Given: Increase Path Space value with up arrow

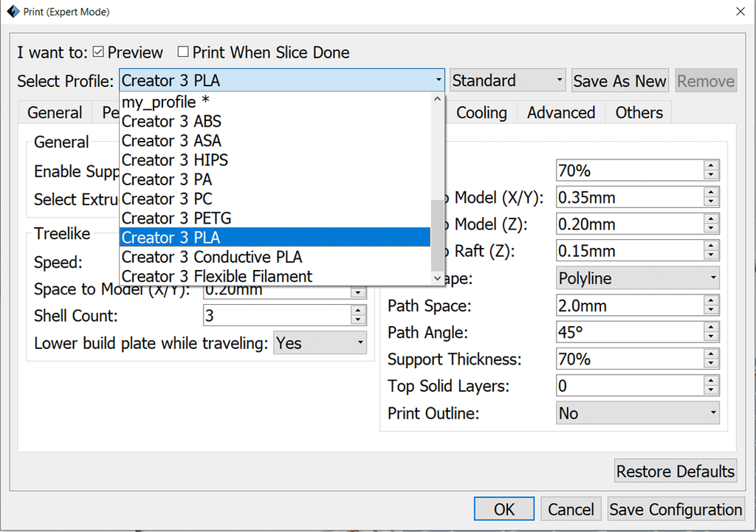Looking at the screenshot, I should pyautogui.click(x=711, y=301).
